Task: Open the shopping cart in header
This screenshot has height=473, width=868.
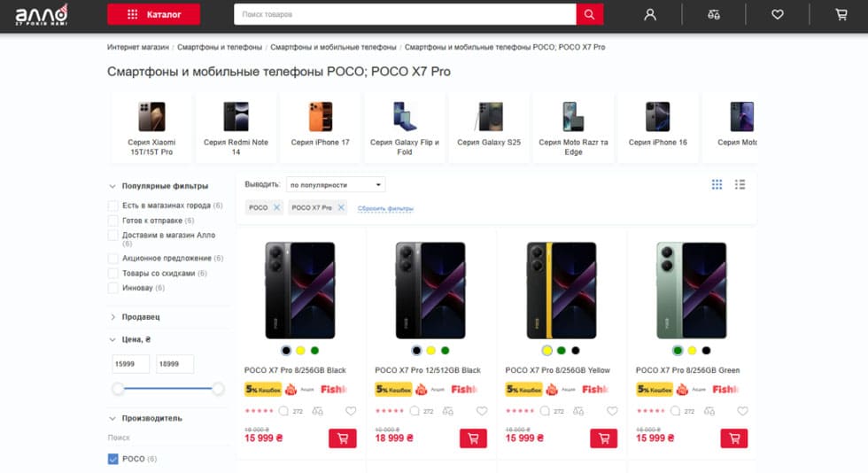Action: click(841, 14)
